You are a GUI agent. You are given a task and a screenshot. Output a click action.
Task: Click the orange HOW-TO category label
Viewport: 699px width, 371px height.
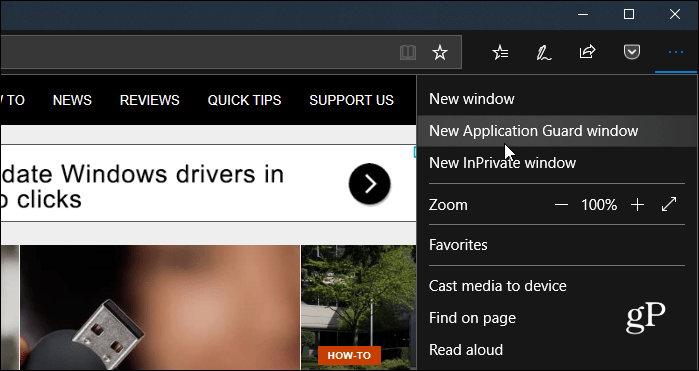pos(349,355)
